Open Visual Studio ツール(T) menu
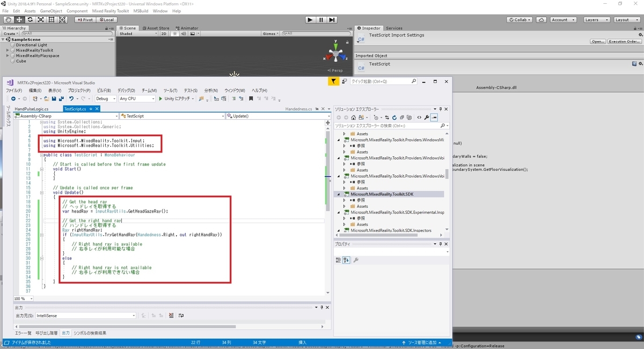644x349 pixels. pyautogui.click(x=170, y=91)
